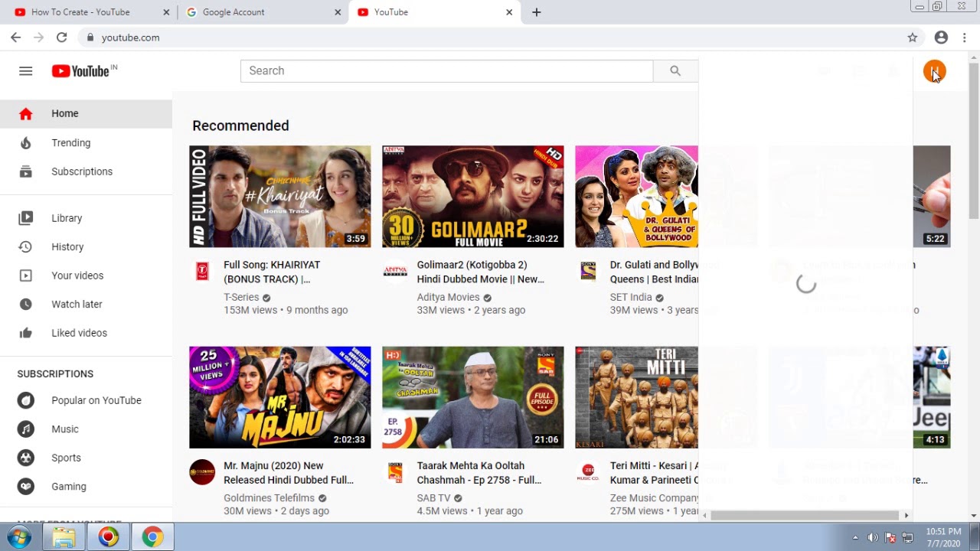Click the Trending flame icon

26,143
